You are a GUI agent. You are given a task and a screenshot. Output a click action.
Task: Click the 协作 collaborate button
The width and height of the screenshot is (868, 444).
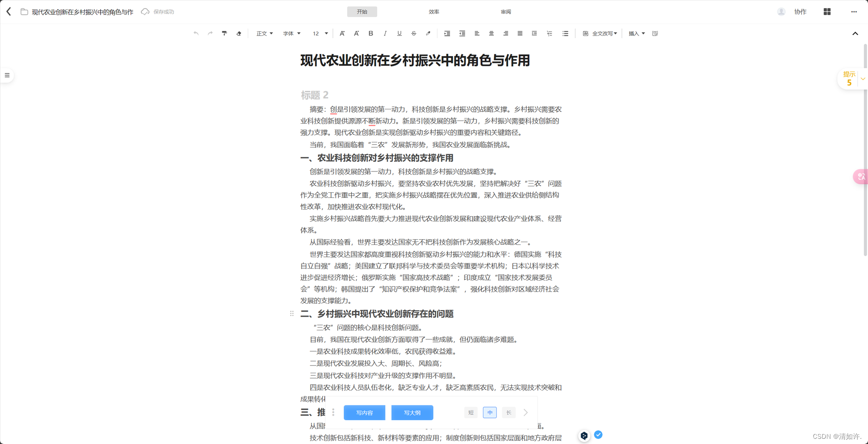click(800, 12)
